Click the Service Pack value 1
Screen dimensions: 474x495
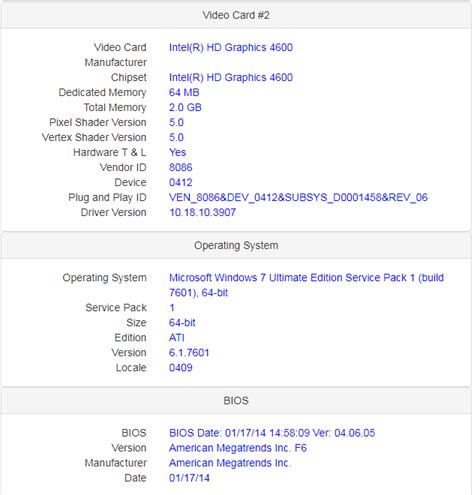click(172, 308)
